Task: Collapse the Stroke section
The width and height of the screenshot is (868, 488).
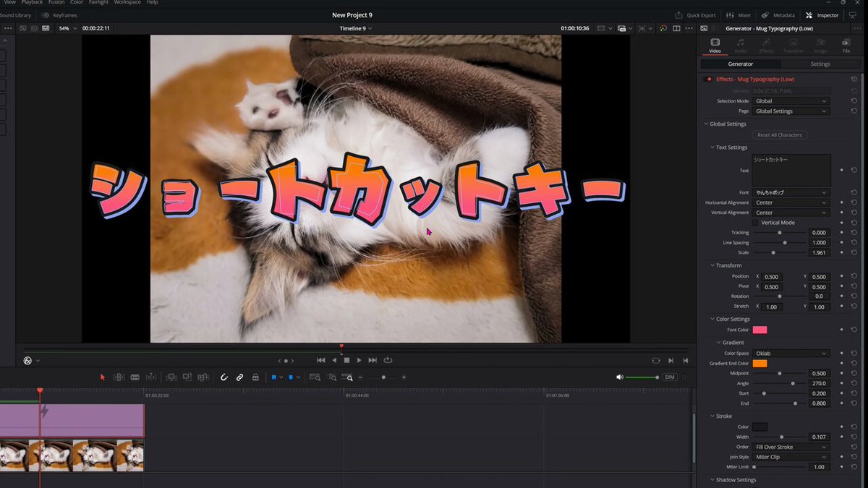Action: click(712, 416)
